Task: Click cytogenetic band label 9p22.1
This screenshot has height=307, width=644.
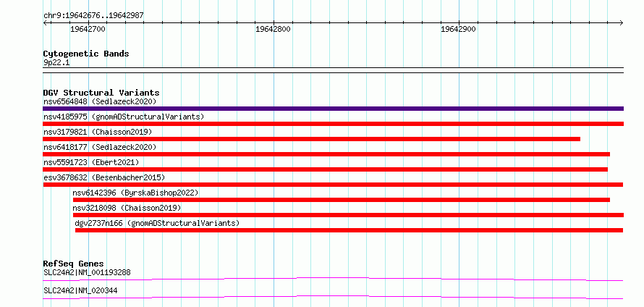Action: pyautogui.click(x=56, y=62)
